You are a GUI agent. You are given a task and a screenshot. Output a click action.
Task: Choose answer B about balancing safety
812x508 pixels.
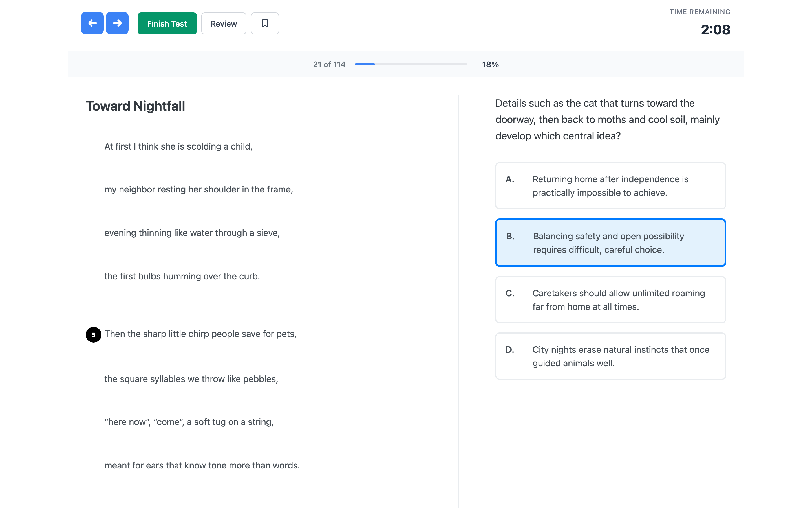click(x=610, y=243)
